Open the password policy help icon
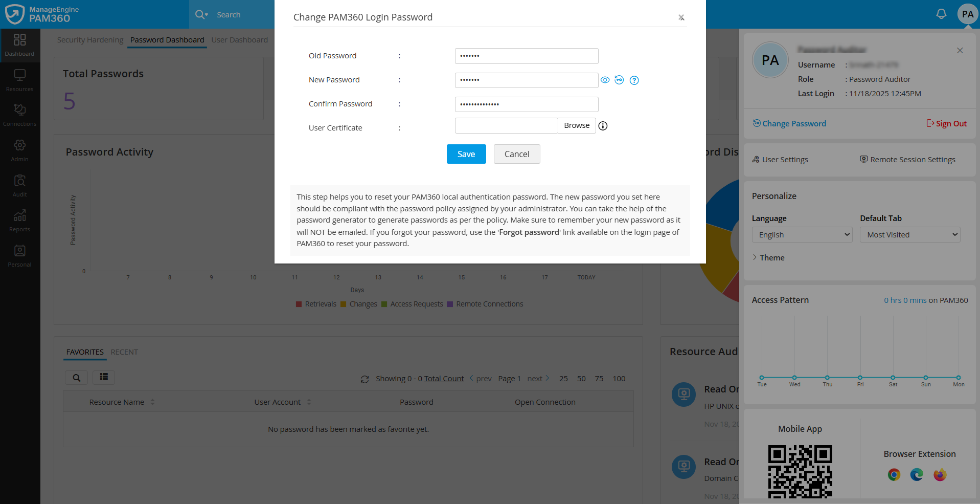This screenshot has width=980, height=504. pyautogui.click(x=634, y=80)
